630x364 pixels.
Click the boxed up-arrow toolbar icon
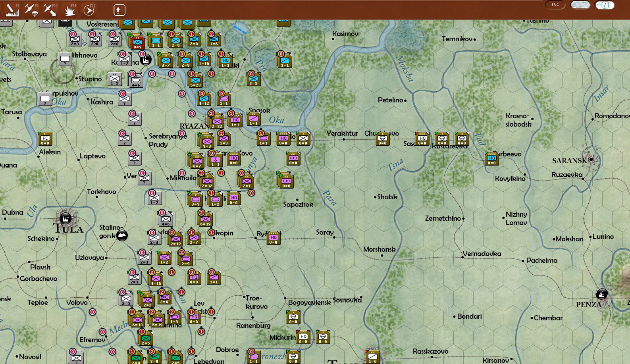[x=119, y=10]
